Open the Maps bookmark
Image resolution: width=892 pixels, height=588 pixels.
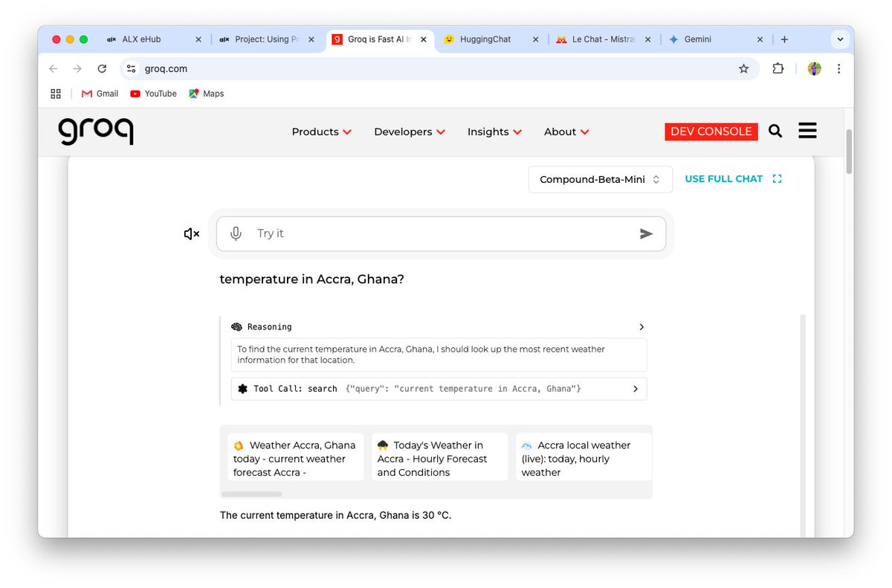coord(206,94)
